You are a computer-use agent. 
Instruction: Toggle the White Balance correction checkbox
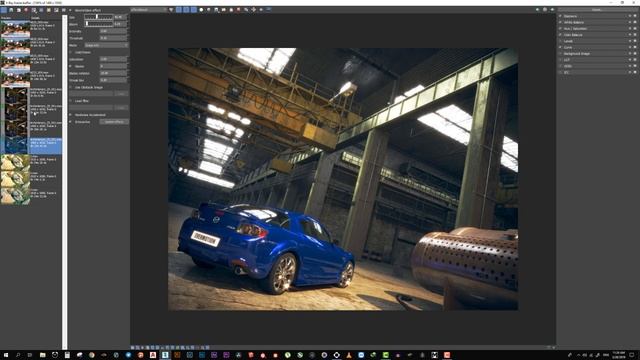(x=560, y=22)
